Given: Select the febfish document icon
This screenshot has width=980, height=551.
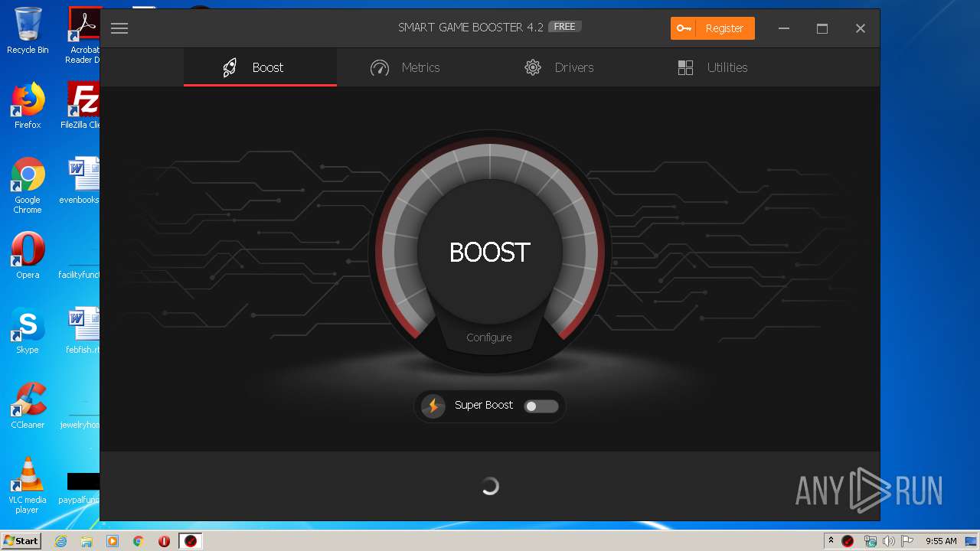Looking at the screenshot, I should click(82, 331).
